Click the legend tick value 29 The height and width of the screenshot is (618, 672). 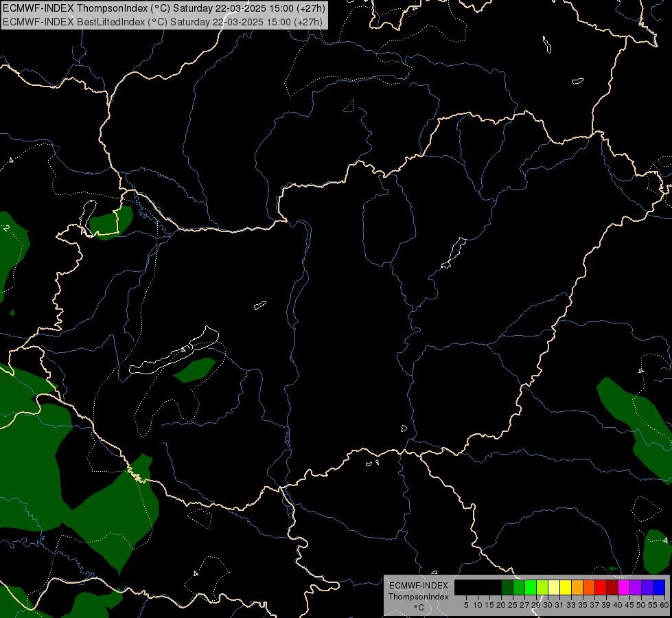[536, 605]
